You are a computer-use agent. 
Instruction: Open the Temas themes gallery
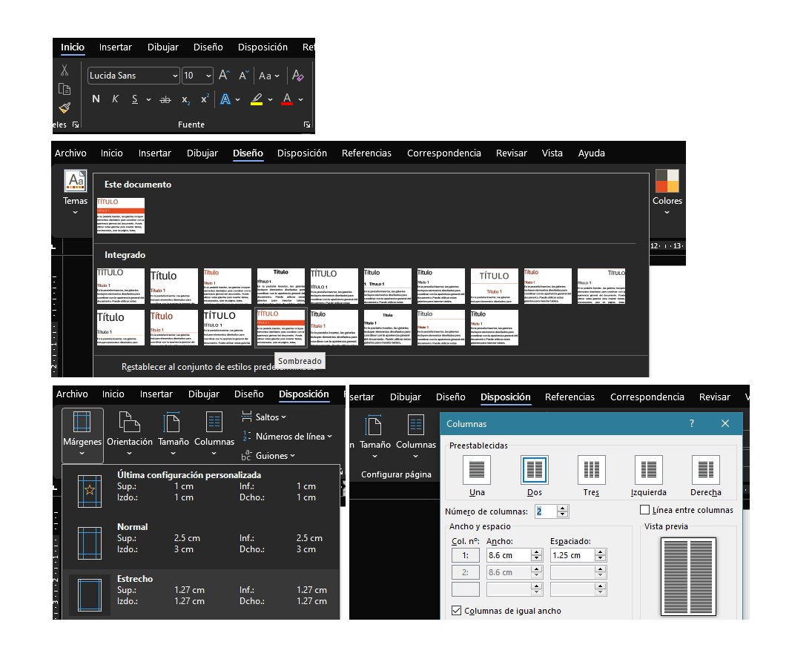(x=75, y=192)
